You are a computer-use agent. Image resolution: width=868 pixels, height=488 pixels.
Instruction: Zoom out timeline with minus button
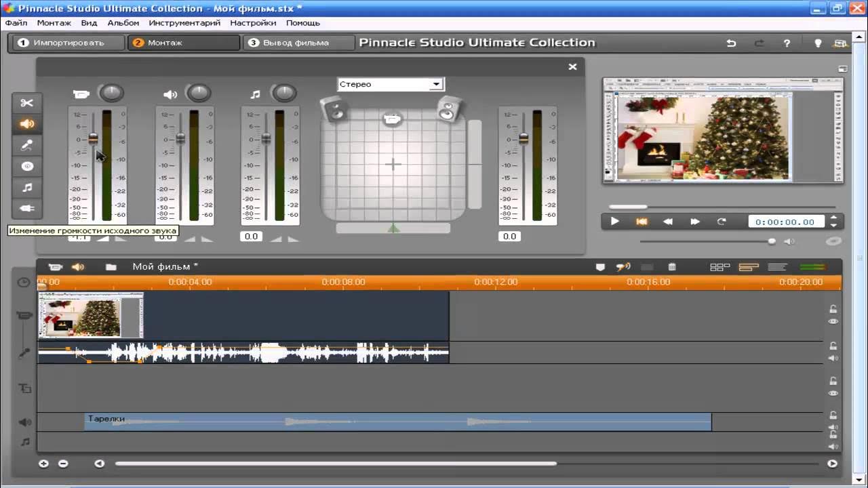(x=63, y=464)
